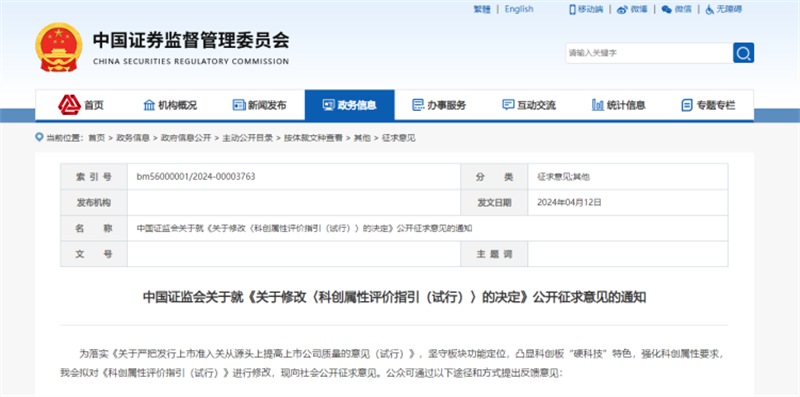Open the 办事服务 navigation tab
800x397 pixels.
coord(446,106)
